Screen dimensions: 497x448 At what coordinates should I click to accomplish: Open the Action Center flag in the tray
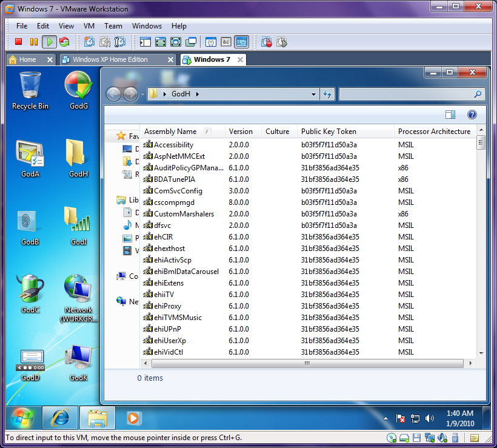click(400, 418)
